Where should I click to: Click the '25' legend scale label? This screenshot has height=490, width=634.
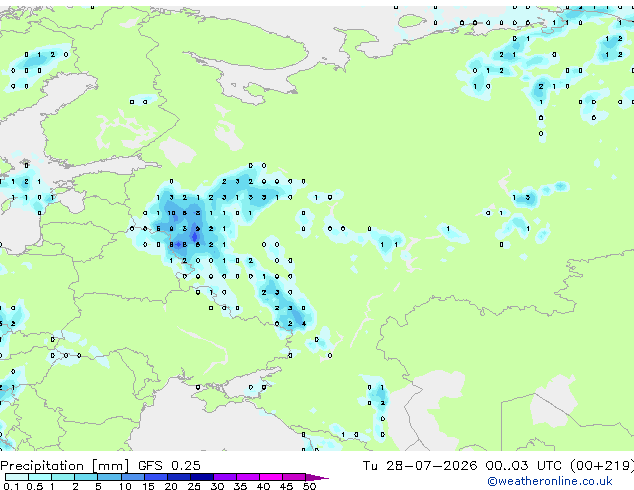pyautogui.click(x=194, y=486)
